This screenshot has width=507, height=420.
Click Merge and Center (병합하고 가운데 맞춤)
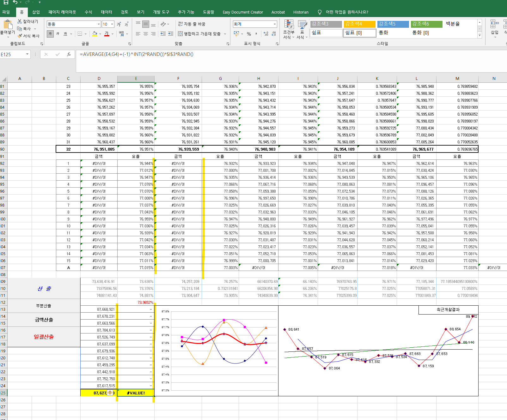[x=199, y=34]
